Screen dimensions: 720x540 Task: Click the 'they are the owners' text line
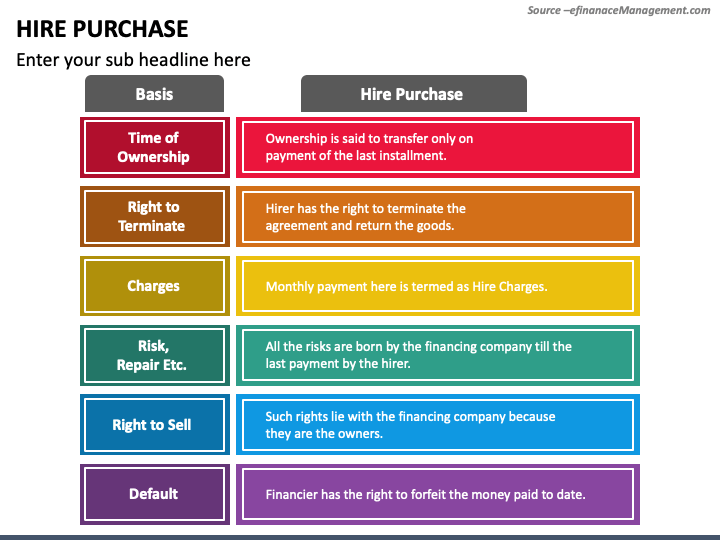pyautogui.click(x=324, y=433)
